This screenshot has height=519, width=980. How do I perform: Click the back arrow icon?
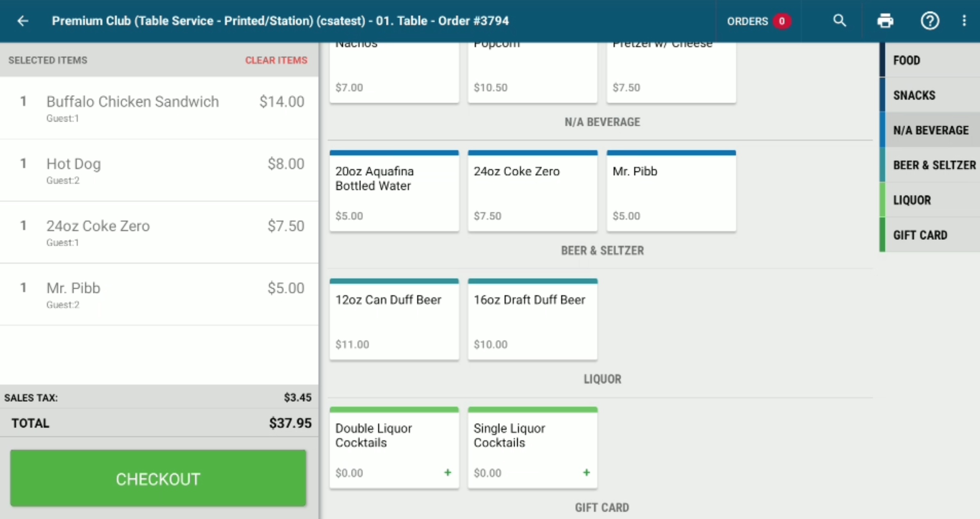23,21
